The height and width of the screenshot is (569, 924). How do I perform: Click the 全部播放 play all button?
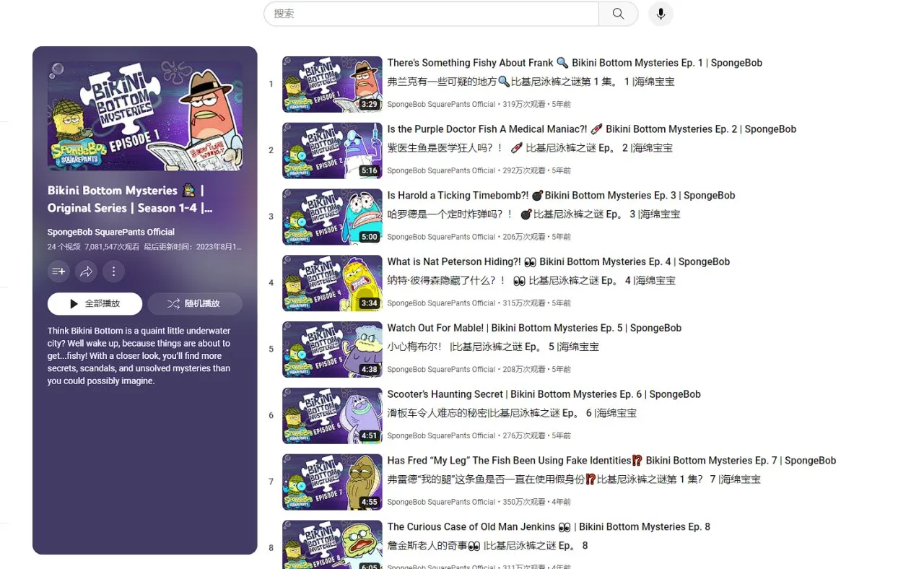95,304
